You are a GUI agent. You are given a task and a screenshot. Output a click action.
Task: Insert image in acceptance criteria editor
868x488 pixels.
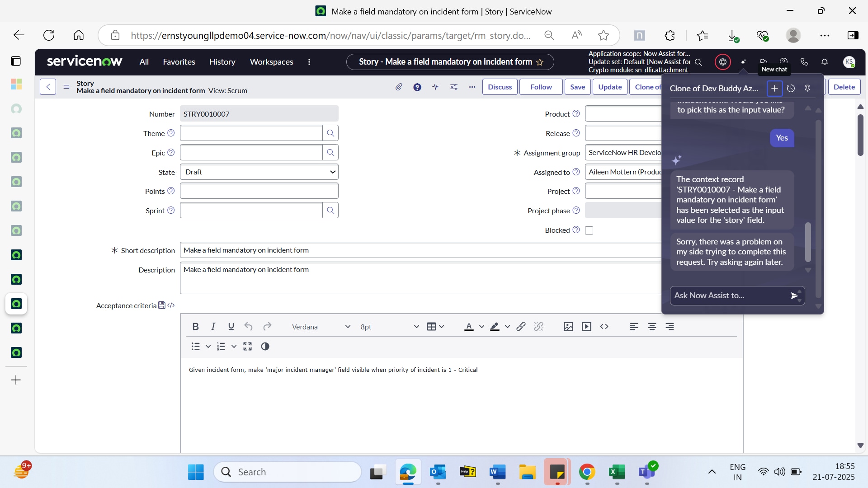[568, 327]
